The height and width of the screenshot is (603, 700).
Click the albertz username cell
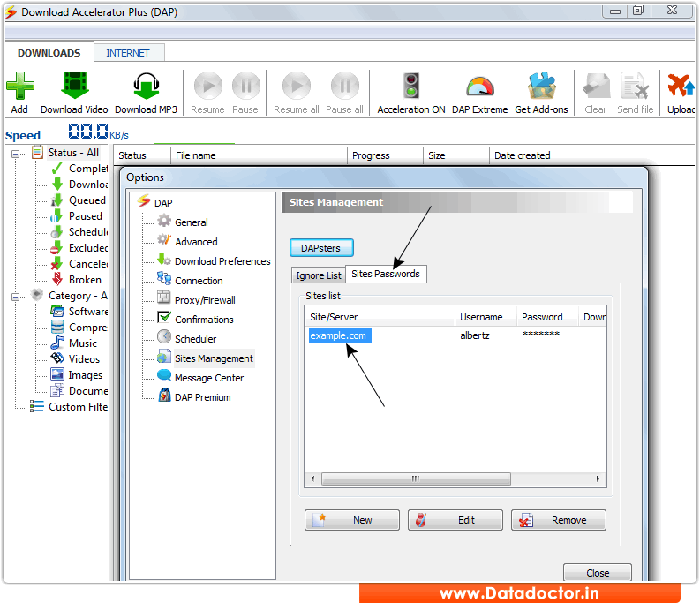click(475, 335)
